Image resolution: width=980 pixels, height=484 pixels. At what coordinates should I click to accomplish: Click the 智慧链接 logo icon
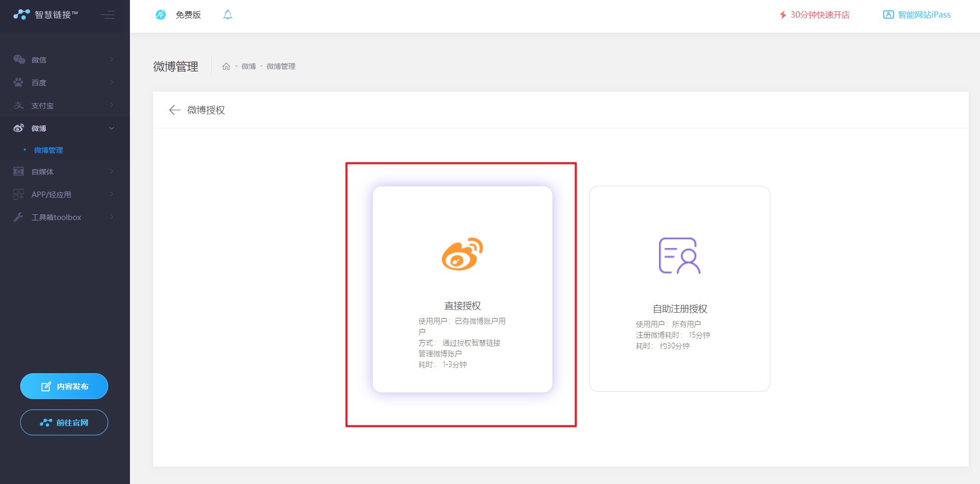(21, 14)
